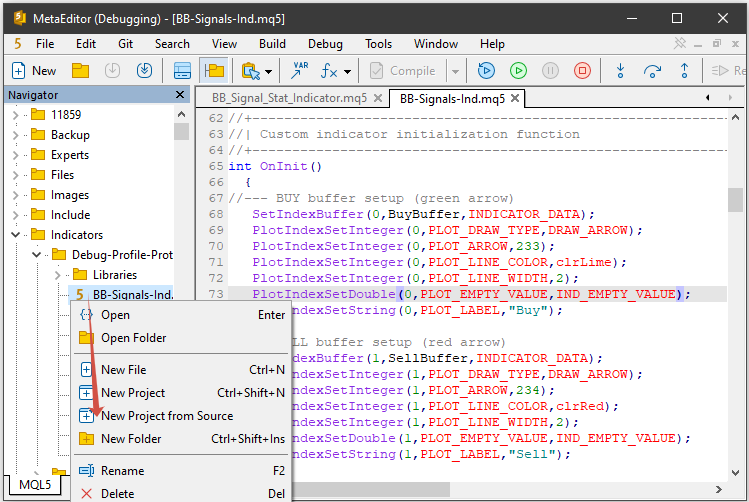Open dropdown next to find-in-files icon
Viewport: 749px width, 502px height.
268,72
